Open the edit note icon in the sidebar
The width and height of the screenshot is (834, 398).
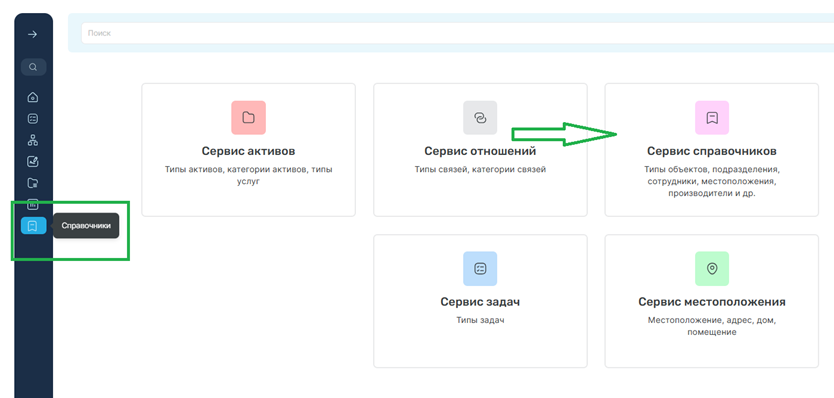[x=33, y=162]
